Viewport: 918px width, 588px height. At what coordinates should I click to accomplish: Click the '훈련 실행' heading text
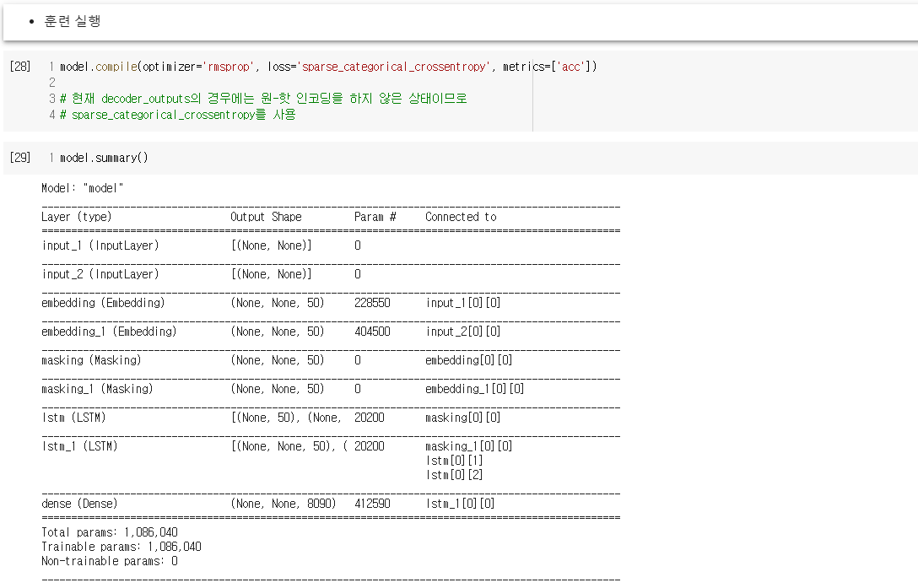point(73,21)
